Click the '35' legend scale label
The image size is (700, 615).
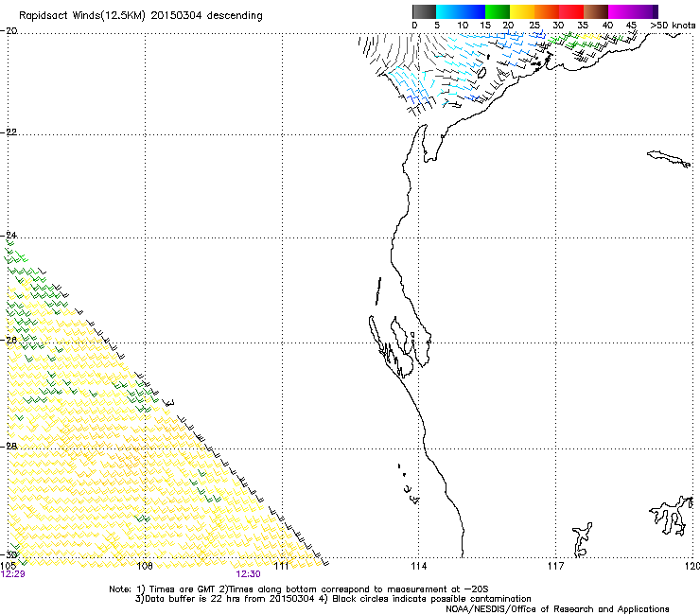point(583,25)
